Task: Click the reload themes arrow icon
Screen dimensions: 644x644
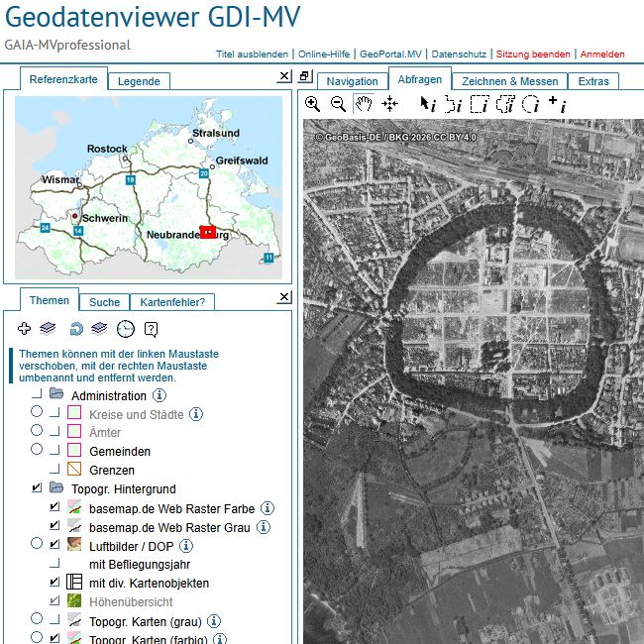Action: (x=76, y=329)
